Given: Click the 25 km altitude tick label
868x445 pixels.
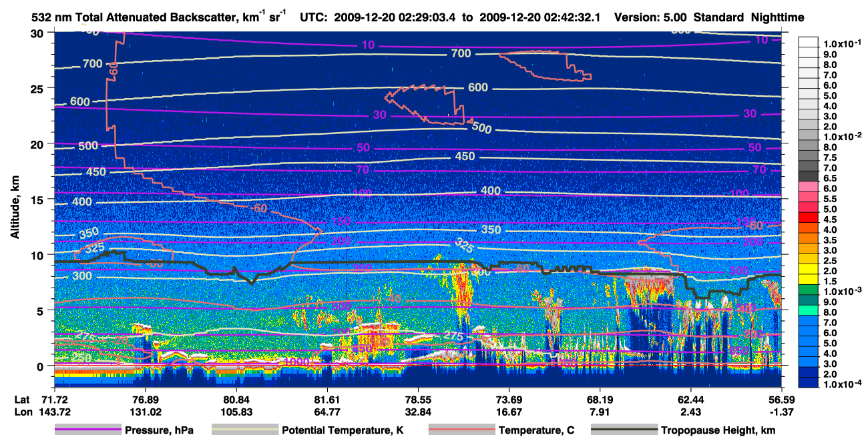Looking at the screenshot, I should 38,88.
